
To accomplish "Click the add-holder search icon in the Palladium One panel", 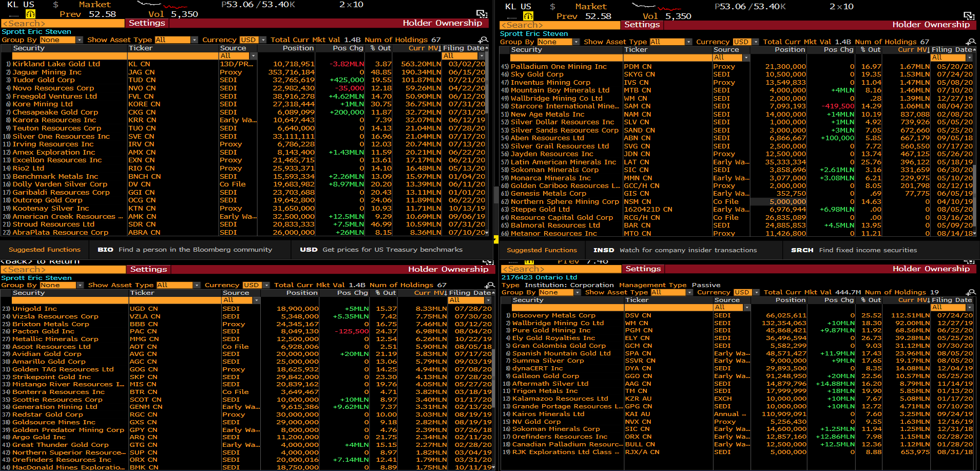I will point(970,42).
